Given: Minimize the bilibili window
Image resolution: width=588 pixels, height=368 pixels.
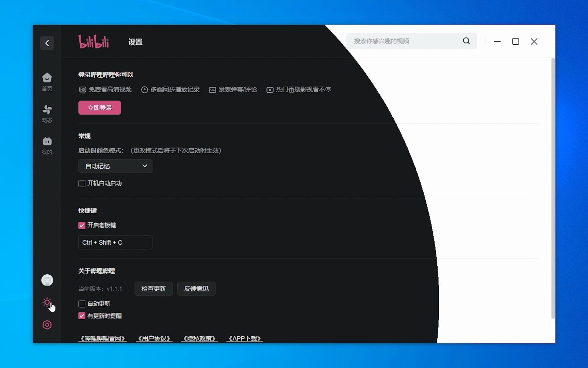Looking at the screenshot, I should click(497, 41).
